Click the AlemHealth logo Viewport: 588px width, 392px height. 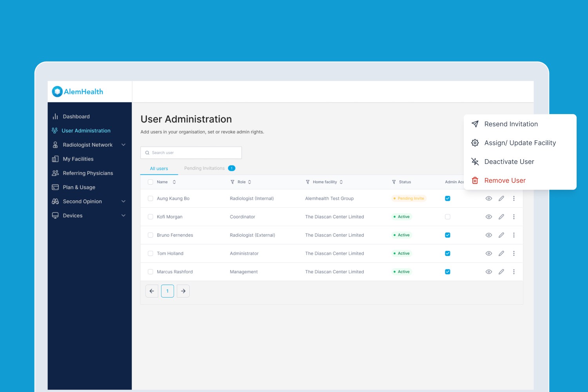[x=78, y=92]
